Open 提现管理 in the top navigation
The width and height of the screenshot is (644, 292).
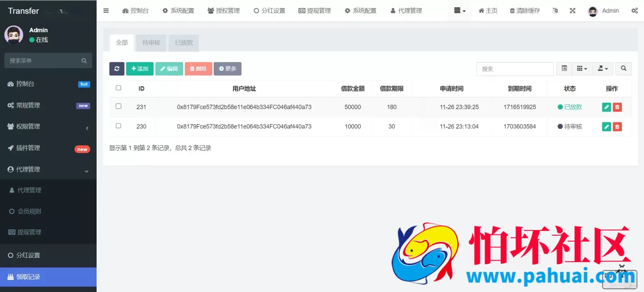click(315, 11)
